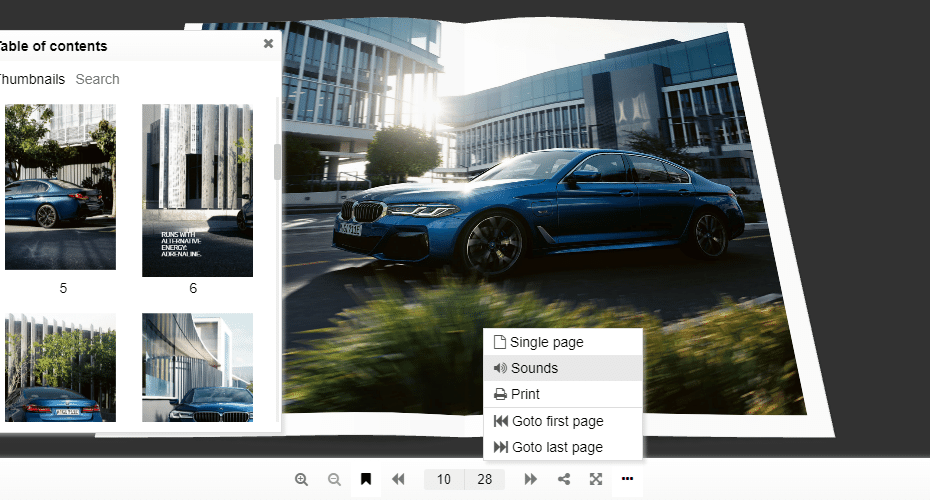
Task: Open the share icon
Action: (x=564, y=479)
